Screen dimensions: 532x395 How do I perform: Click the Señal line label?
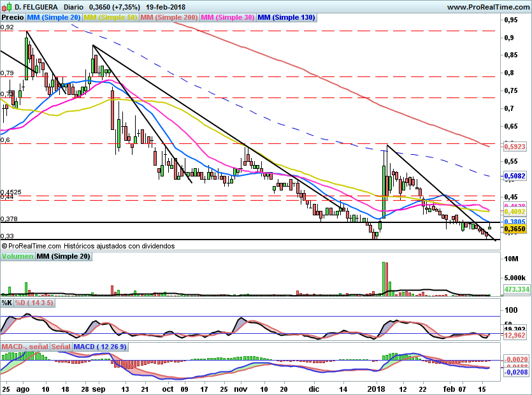click(x=61, y=347)
